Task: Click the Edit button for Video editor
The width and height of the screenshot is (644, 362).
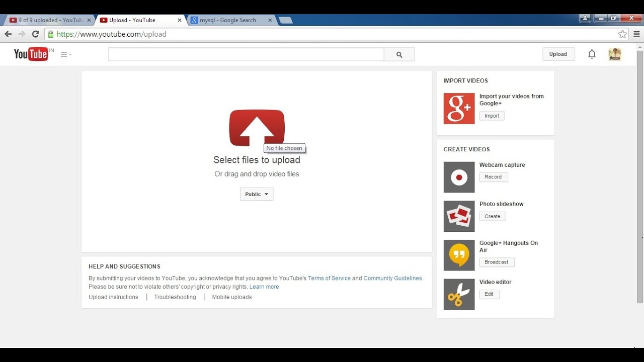Action: pos(489,294)
